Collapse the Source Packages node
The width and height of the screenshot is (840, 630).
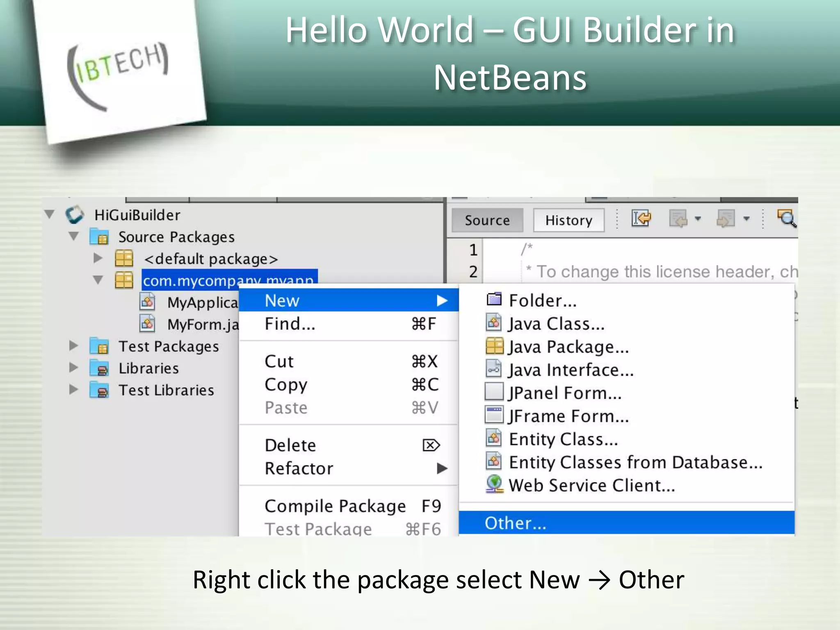pyautogui.click(x=74, y=236)
